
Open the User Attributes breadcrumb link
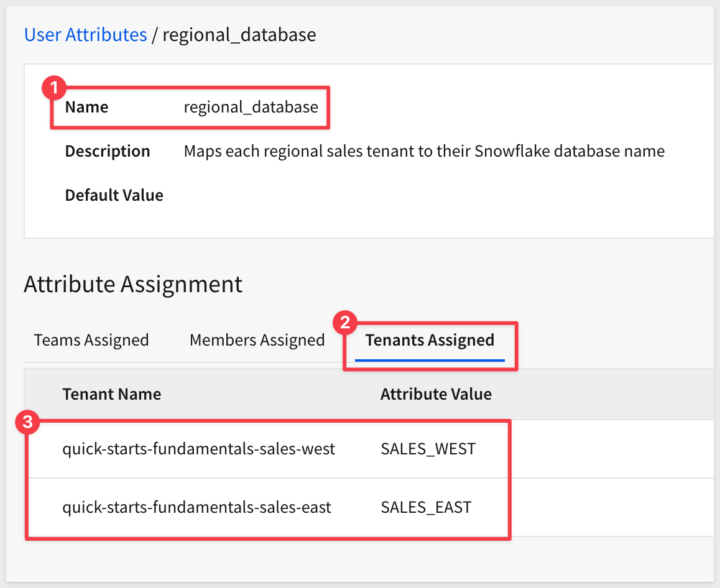(x=85, y=35)
